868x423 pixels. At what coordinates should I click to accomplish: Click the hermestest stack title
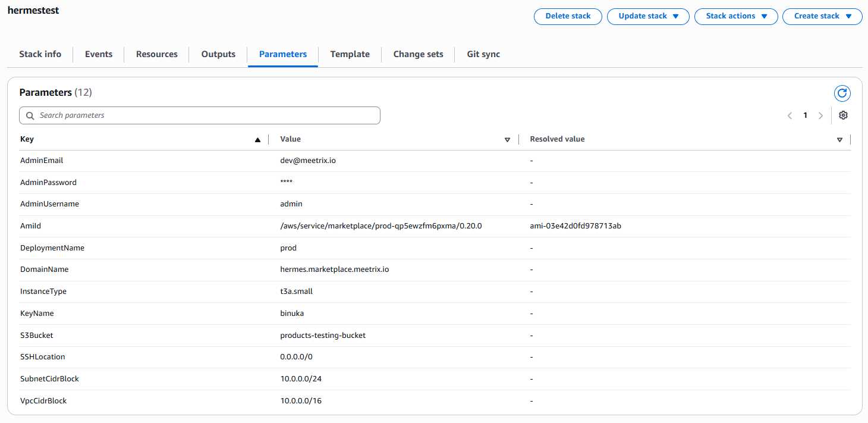tap(33, 10)
